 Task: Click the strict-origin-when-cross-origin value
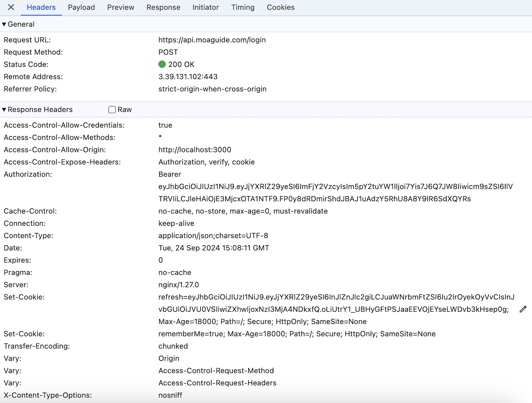coord(212,89)
